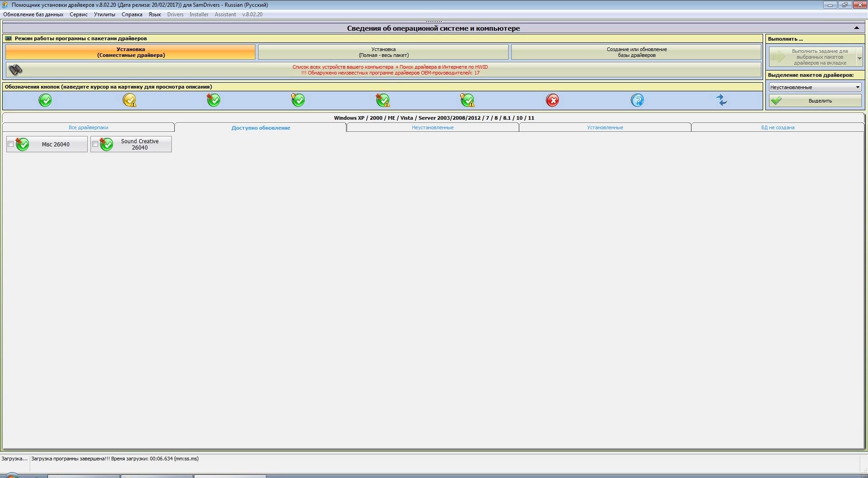Image resolution: width=868 pixels, height=478 pixels.
Task: Click the yellow checkmark with warning legend icon
Action: tap(130, 100)
